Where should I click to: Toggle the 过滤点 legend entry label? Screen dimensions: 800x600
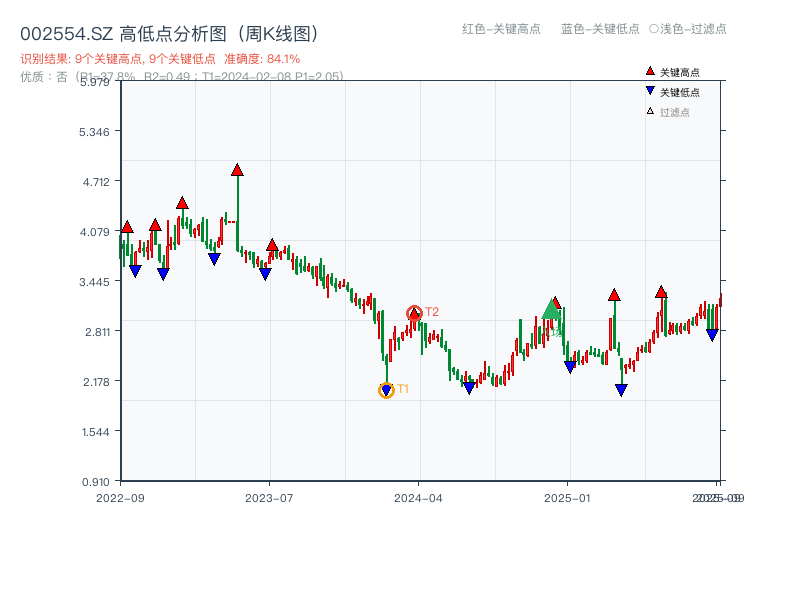[x=675, y=112]
